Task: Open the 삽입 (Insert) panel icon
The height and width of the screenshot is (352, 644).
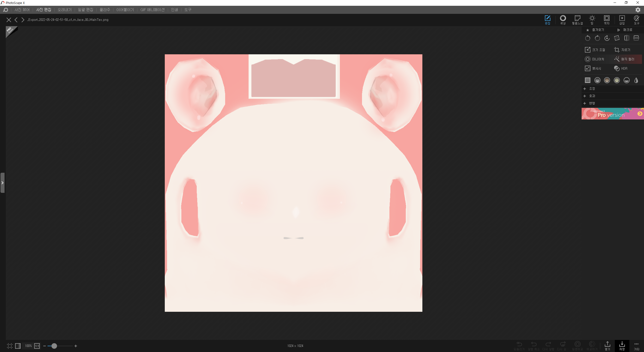Action: click(622, 20)
